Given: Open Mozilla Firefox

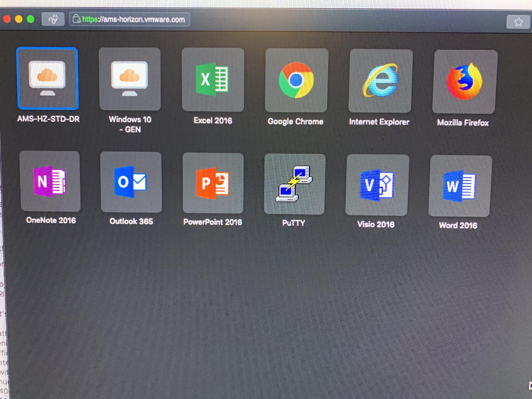Looking at the screenshot, I should 464,81.
